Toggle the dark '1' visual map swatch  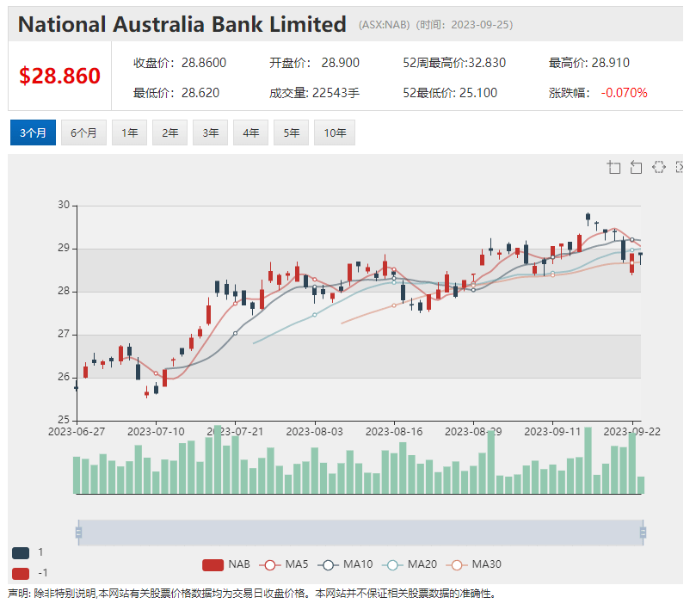coord(21,553)
